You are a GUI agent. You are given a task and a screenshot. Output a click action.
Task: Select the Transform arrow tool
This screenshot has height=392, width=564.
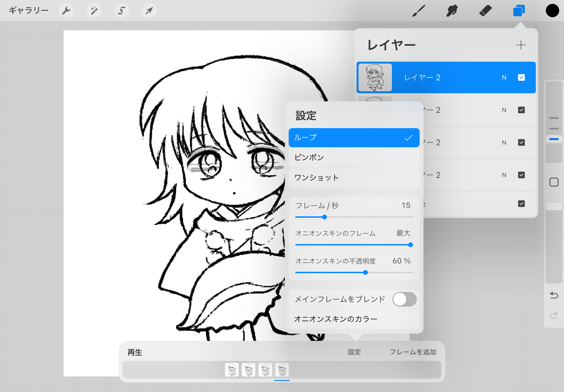pos(149,11)
